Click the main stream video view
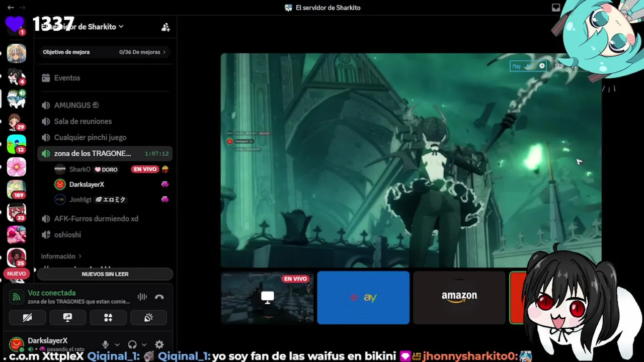This screenshot has height=362, width=644. 411,160
